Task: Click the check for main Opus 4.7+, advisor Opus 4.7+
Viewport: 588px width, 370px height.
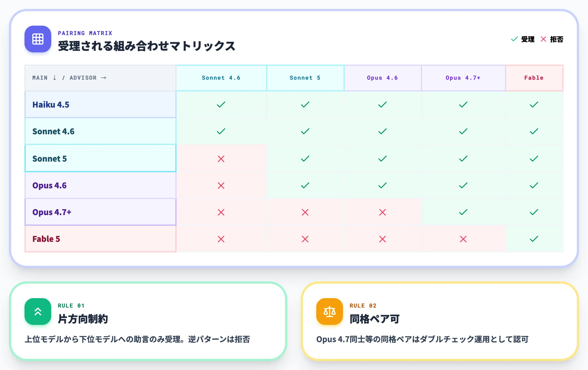Action: (x=463, y=212)
